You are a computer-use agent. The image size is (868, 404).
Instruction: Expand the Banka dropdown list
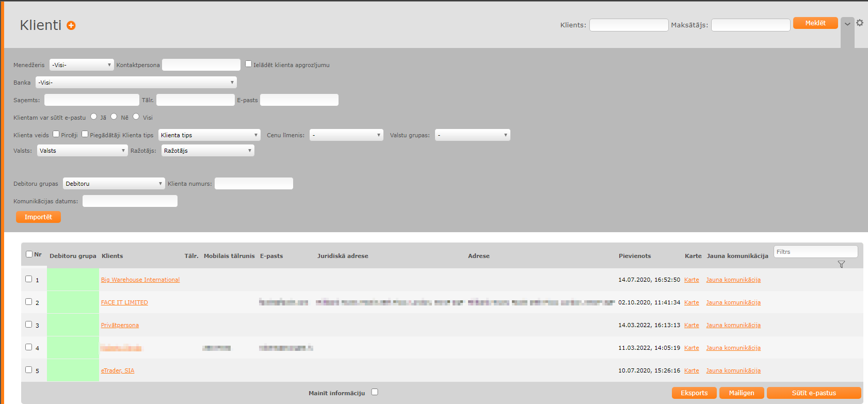(136, 83)
